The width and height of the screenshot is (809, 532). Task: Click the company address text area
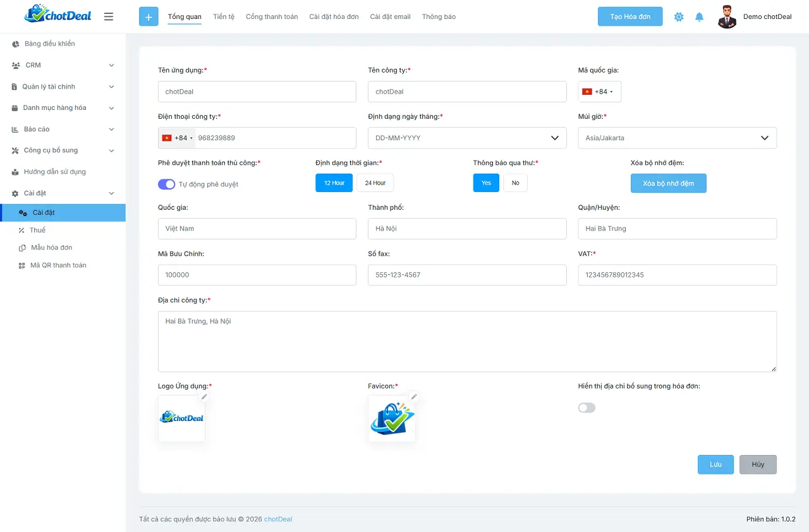tap(467, 341)
